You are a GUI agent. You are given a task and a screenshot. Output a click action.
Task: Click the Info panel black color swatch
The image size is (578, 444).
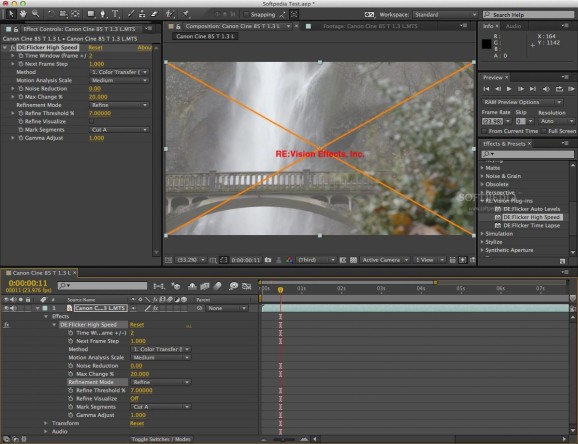(487, 44)
